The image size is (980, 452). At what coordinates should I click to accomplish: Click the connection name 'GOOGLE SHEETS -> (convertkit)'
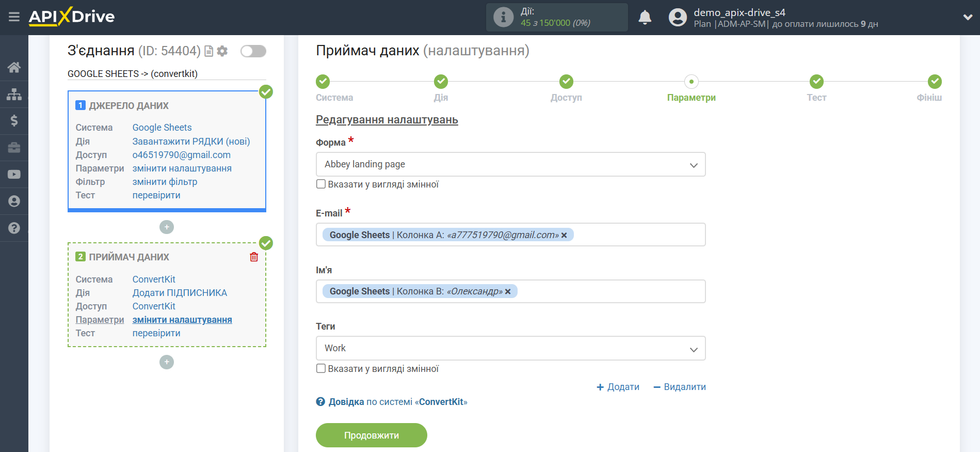[133, 74]
